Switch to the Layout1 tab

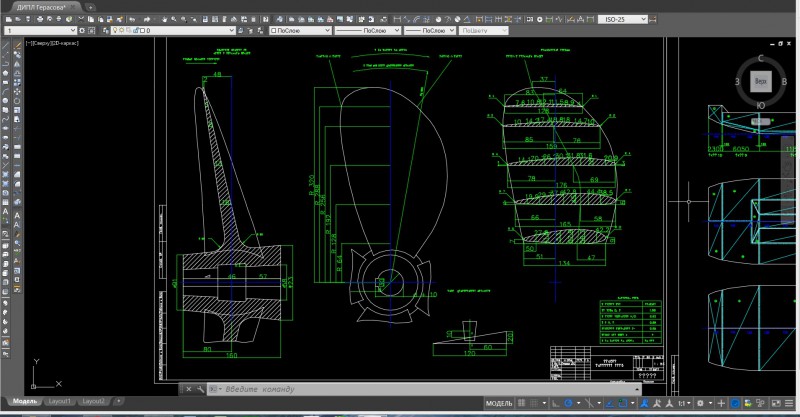[59, 401]
